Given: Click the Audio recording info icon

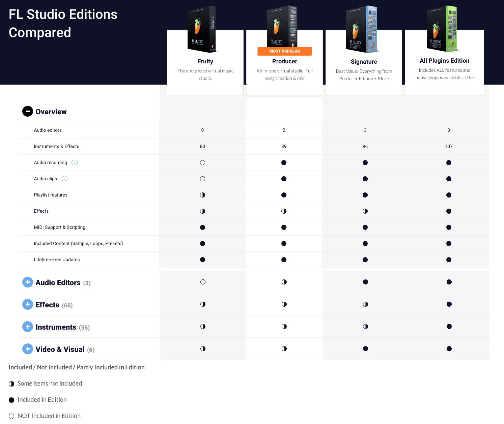Looking at the screenshot, I should coord(75,162).
